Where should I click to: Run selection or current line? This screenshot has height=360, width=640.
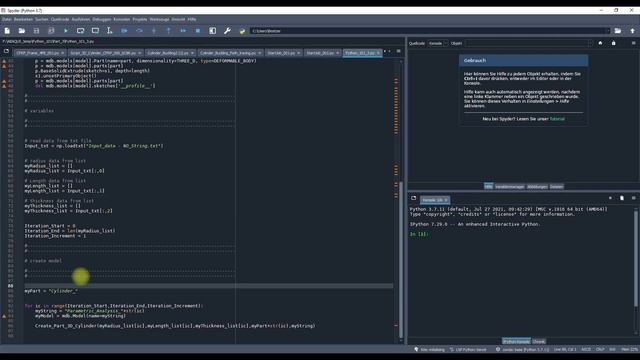tap(109, 31)
